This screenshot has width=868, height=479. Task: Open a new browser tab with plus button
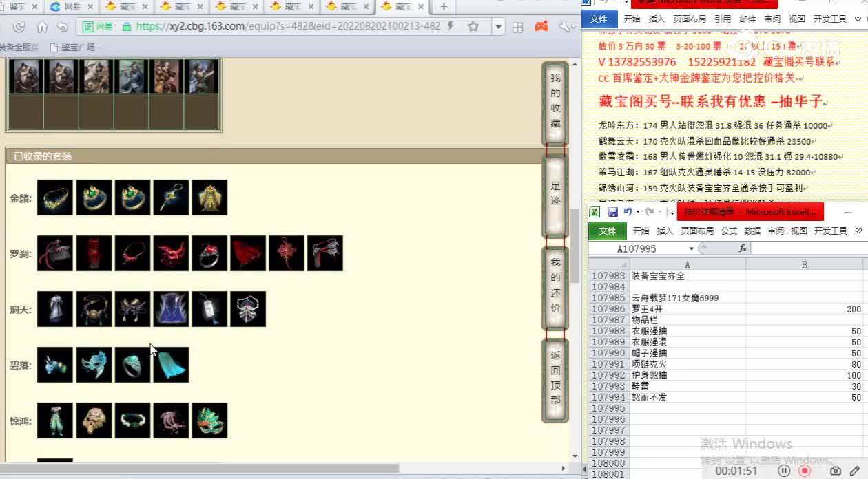[444, 7]
